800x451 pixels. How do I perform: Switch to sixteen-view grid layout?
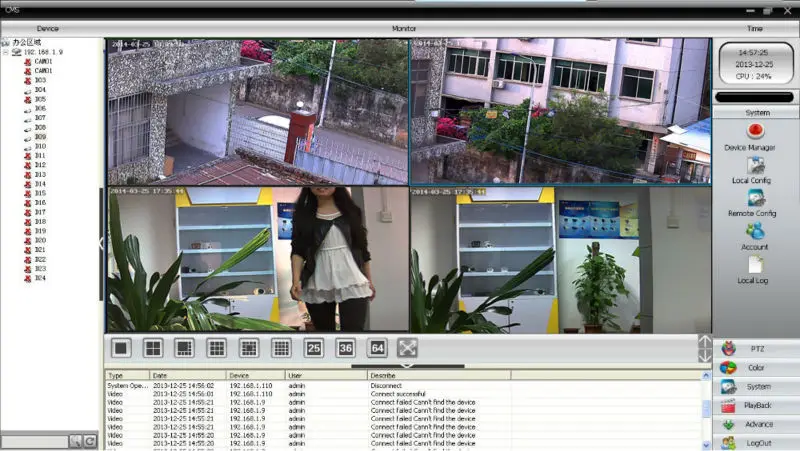pyautogui.click(x=281, y=348)
